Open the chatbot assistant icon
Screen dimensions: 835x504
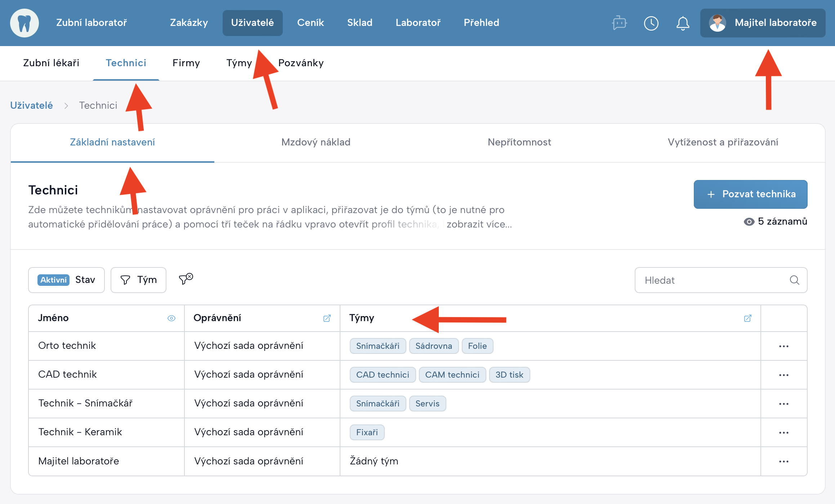[x=619, y=23]
